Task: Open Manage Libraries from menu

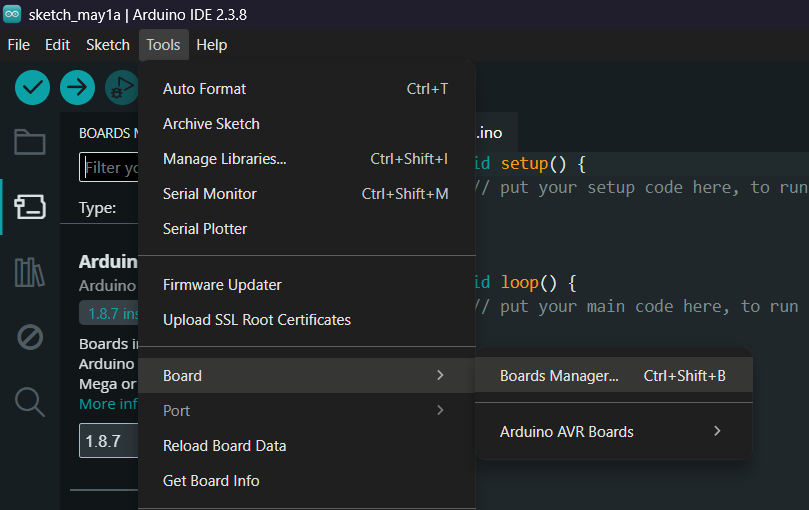Action: click(x=306, y=159)
